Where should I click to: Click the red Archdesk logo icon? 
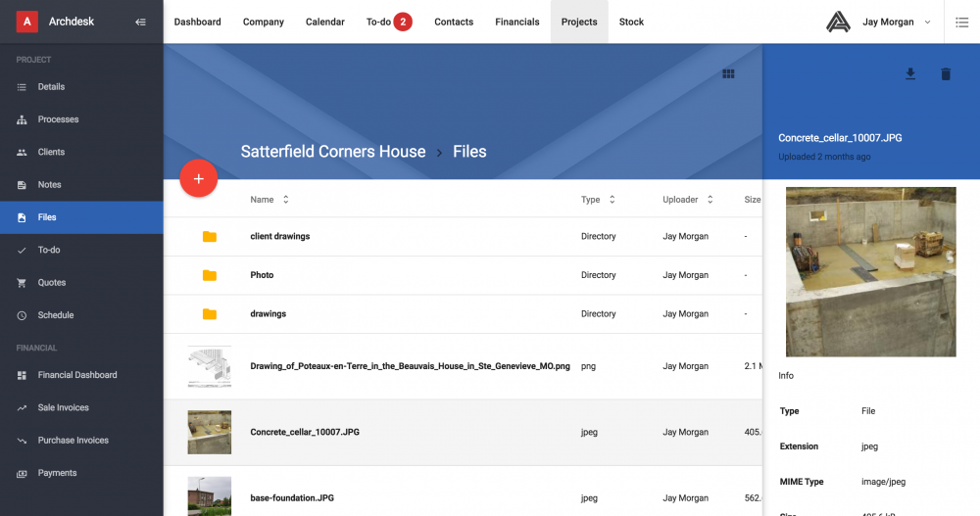pos(26,22)
